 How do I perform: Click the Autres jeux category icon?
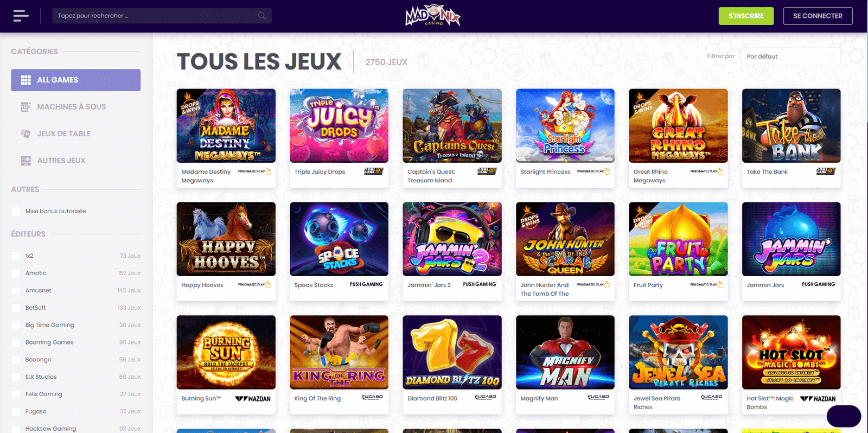(25, 161)
